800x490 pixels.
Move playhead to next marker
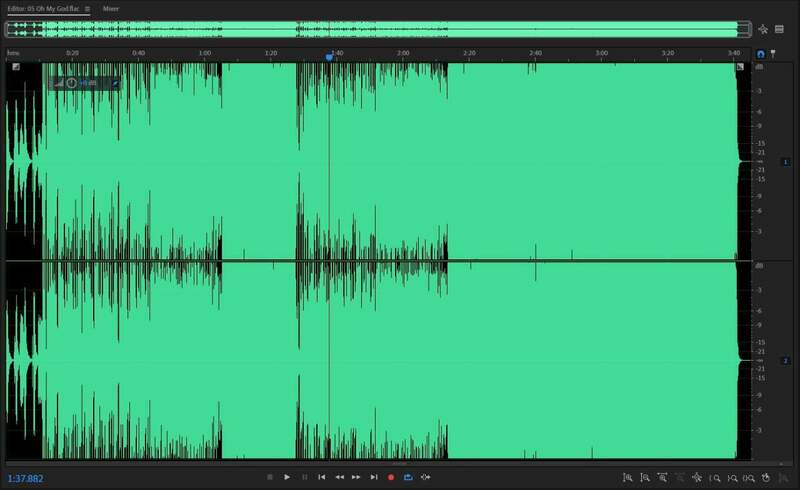coord(373,478)
